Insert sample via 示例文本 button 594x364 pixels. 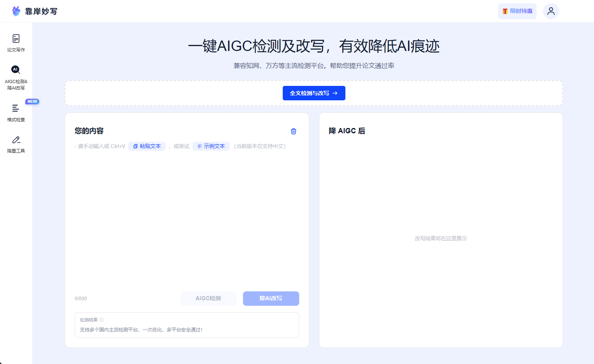pyautogui.click(x=211, y=146)
